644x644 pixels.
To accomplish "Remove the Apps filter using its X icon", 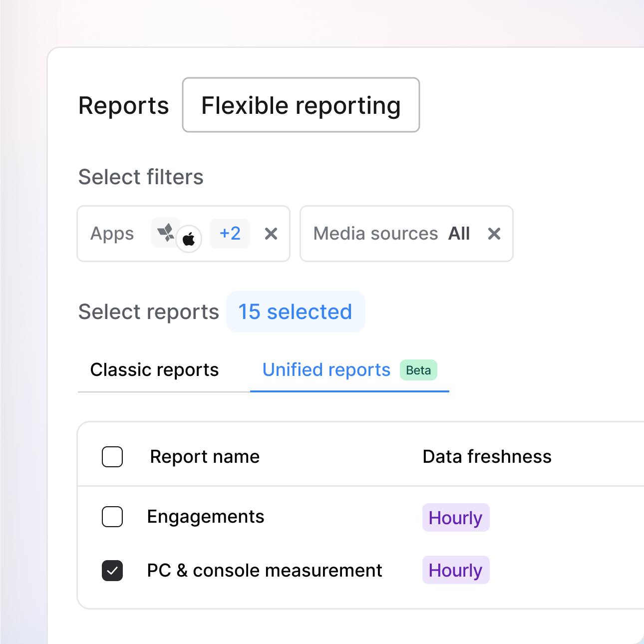I will 271,234.
